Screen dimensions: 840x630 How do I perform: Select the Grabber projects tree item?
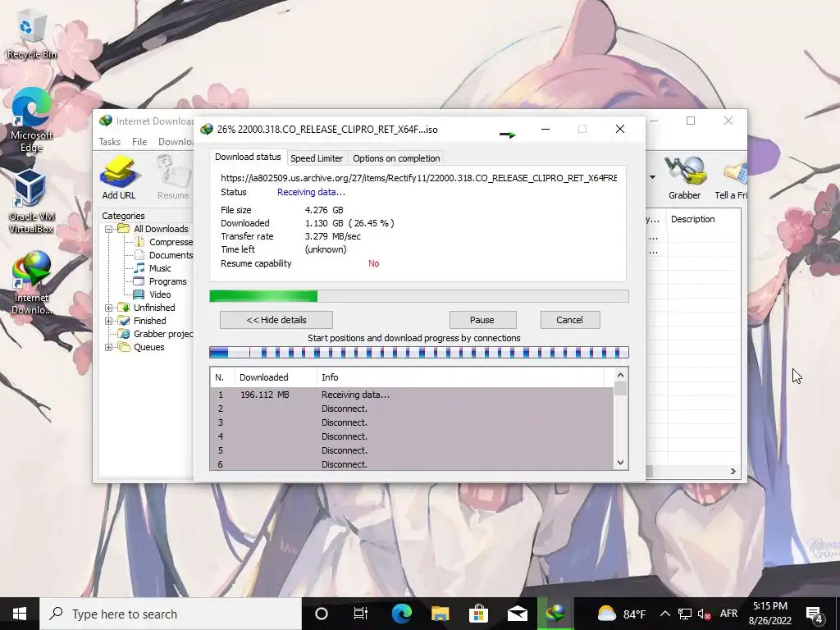(x=155, y=334)
